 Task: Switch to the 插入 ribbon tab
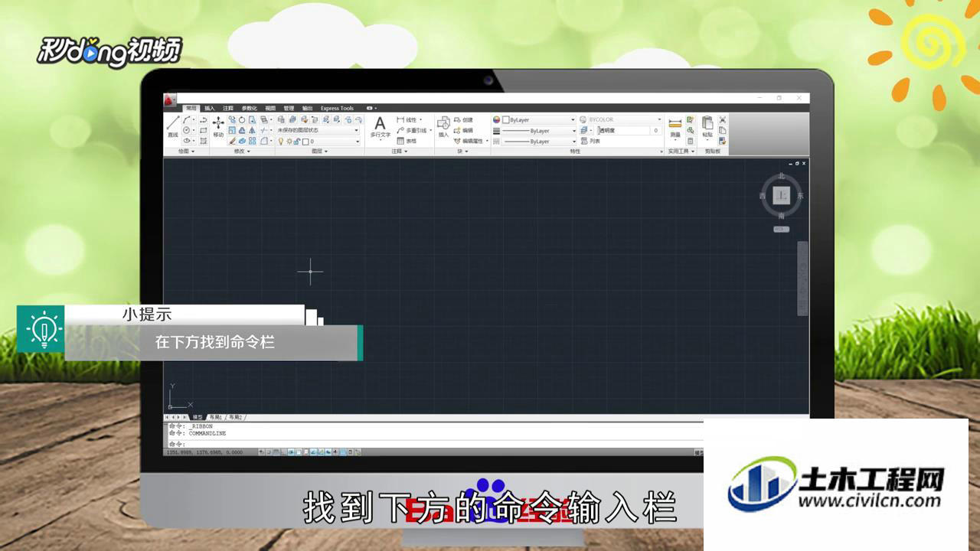[x=210, y=108]
